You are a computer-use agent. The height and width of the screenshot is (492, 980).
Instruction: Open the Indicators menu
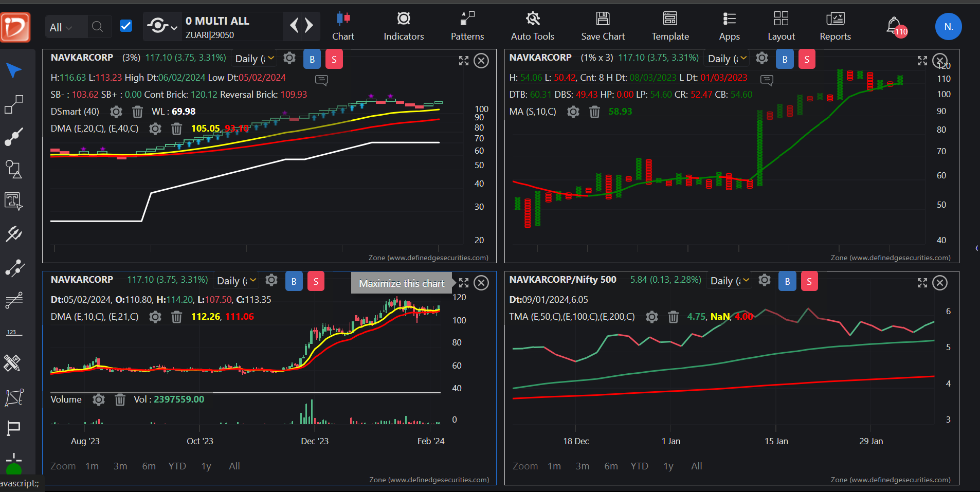404,27
